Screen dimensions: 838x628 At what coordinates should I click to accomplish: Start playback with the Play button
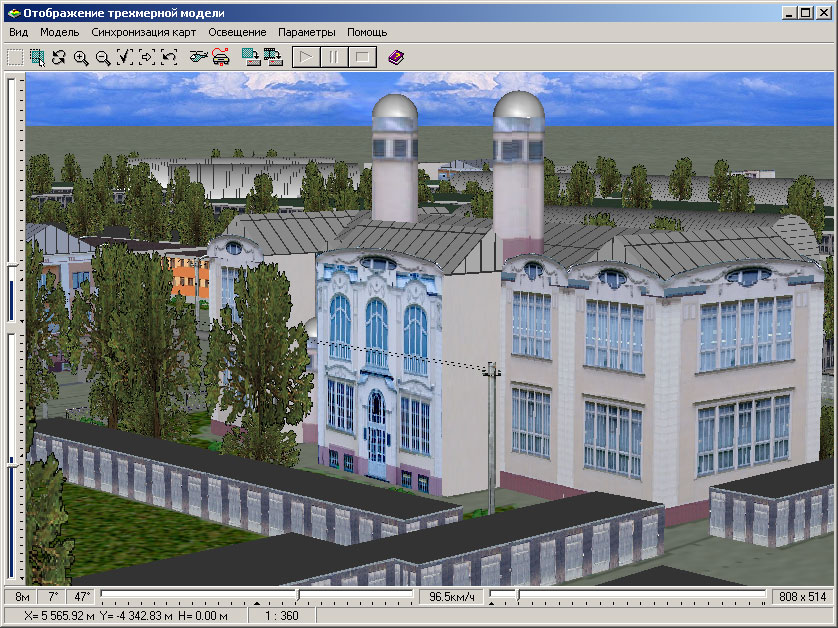[x=306, y=57]
